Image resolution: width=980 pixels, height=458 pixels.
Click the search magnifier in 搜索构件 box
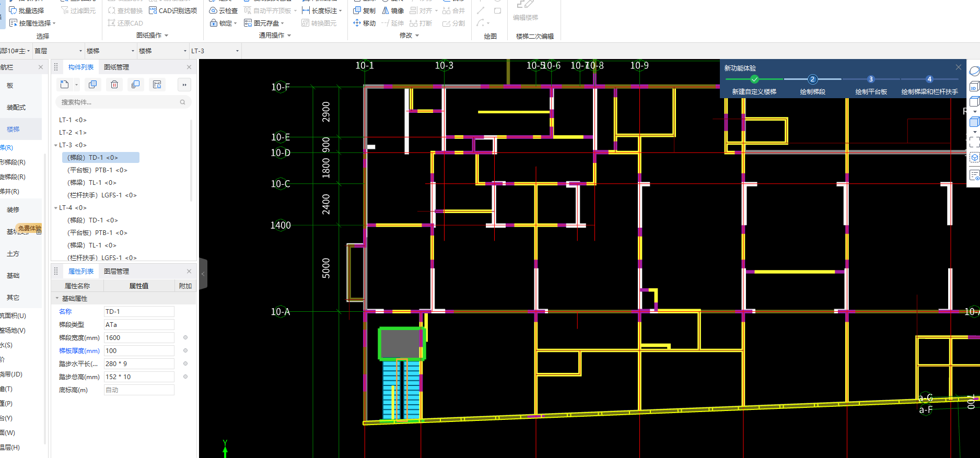[x=182, y=102]
